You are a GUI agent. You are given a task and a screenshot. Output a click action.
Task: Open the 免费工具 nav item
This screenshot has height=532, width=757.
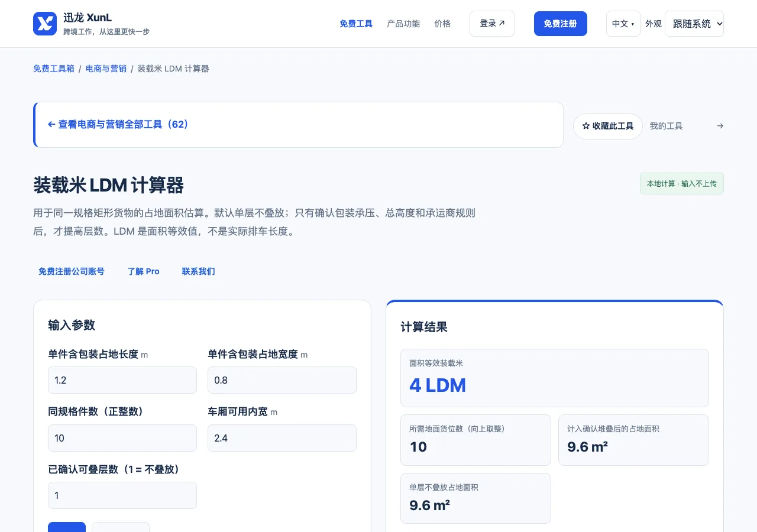(x=356, y=24)
